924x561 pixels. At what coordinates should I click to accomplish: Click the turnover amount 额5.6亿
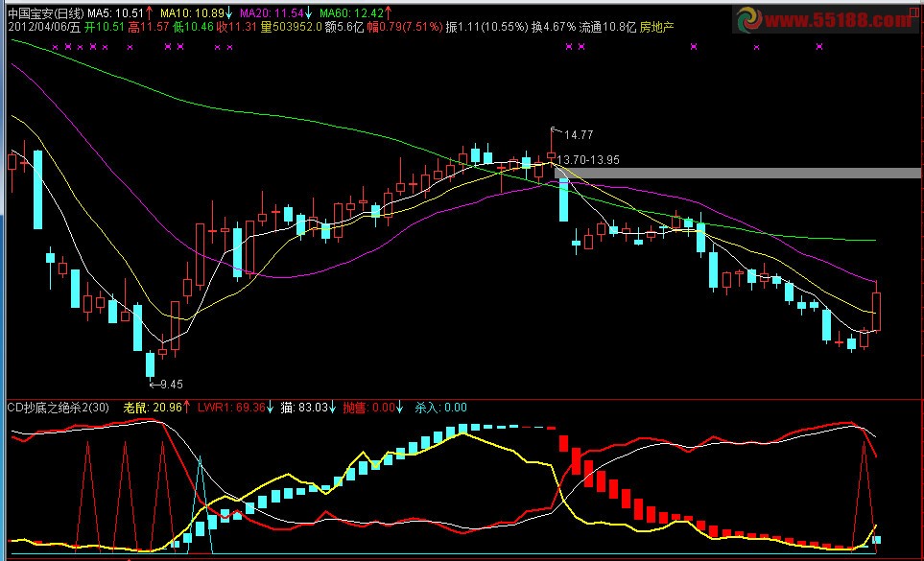344,27
